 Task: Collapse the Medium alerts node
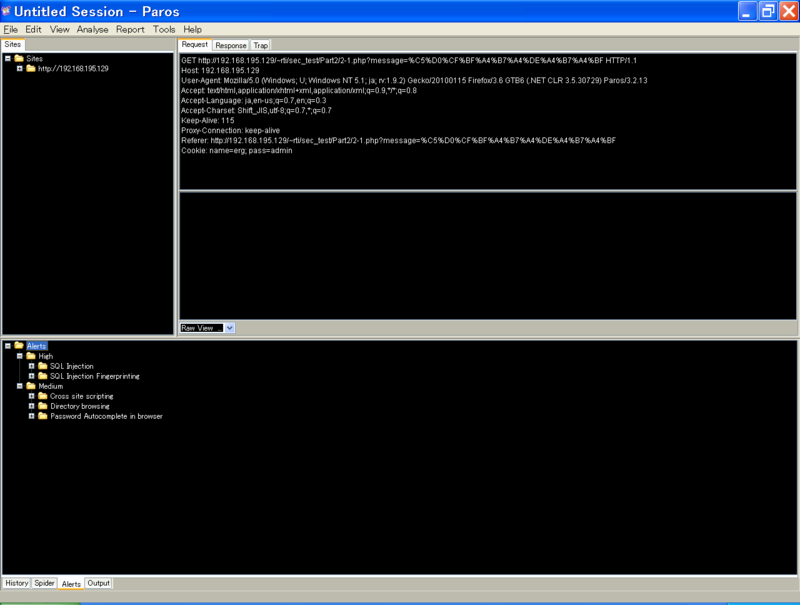[x=20, y=386]
